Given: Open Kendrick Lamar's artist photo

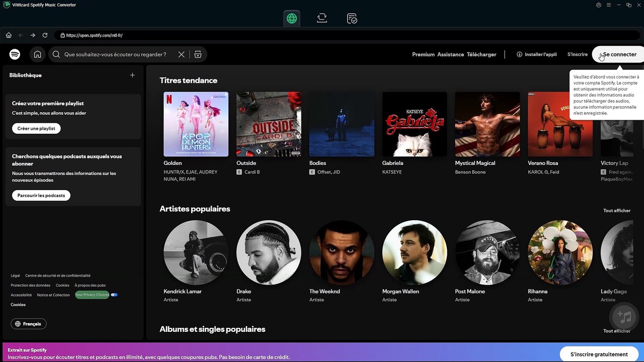Looking at the screenshot, I should tap(196, 252).
